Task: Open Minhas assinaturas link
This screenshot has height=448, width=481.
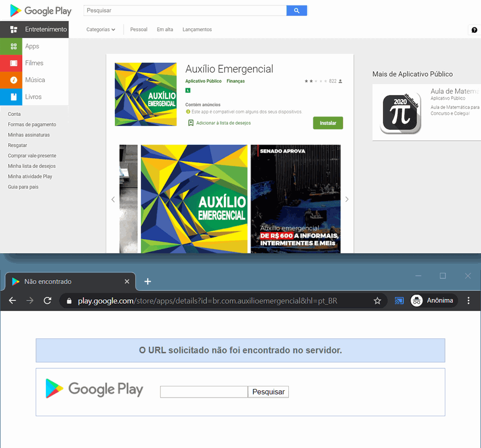Action: [29, 135]
